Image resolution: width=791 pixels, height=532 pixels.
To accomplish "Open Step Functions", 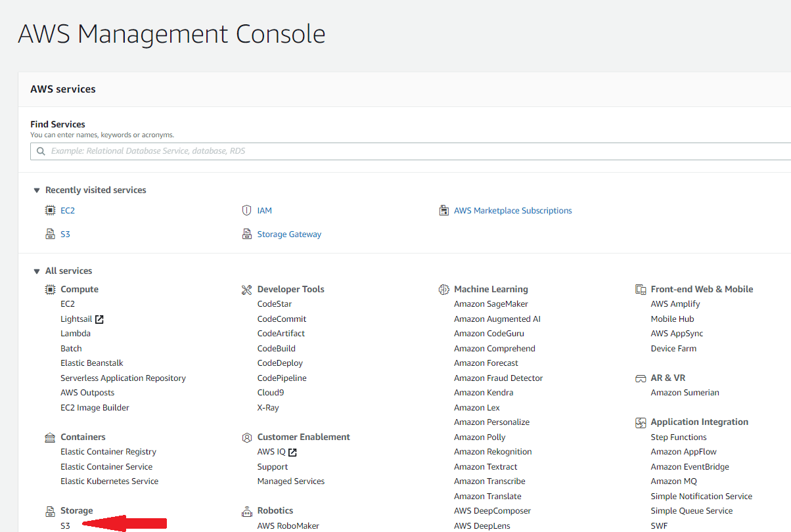I will click(679, 437).
